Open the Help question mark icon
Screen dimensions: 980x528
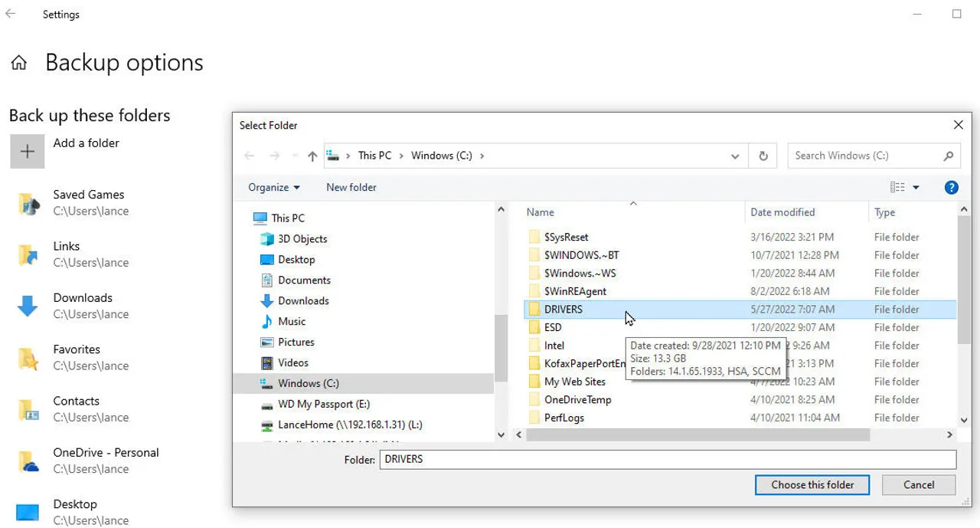[x=951, y=188]
